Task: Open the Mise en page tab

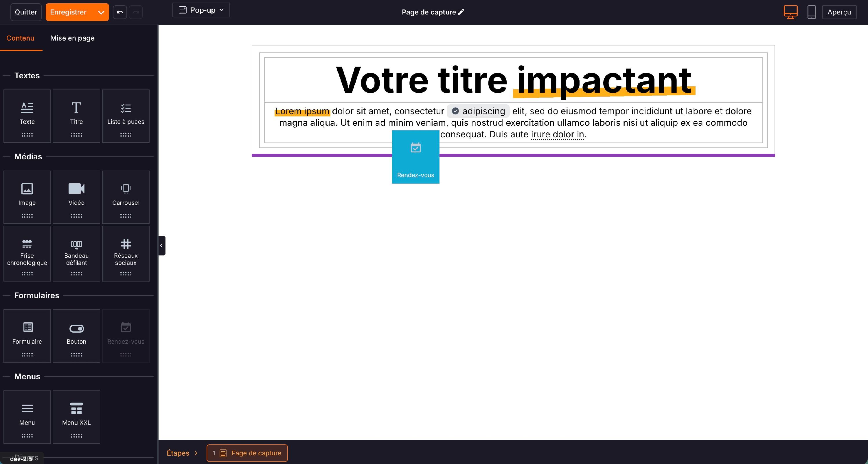Action: (x=72, y=38)
